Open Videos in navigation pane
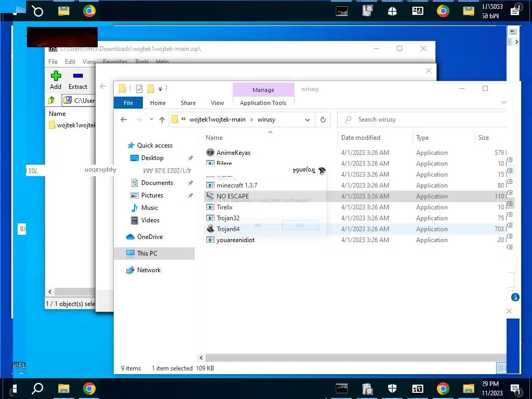 pyautogui.click(x=150, y=220)
